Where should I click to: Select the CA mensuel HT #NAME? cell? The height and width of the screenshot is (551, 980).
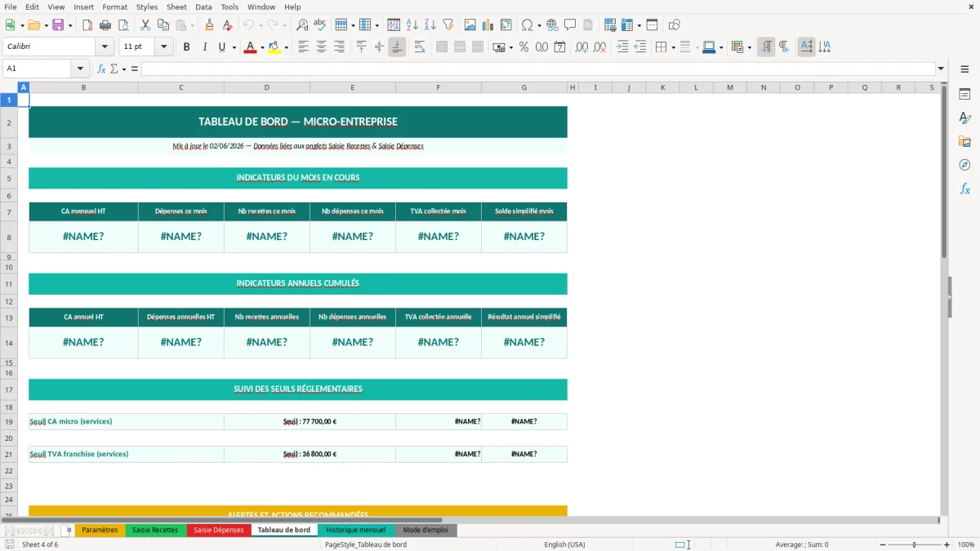(83, 237)
